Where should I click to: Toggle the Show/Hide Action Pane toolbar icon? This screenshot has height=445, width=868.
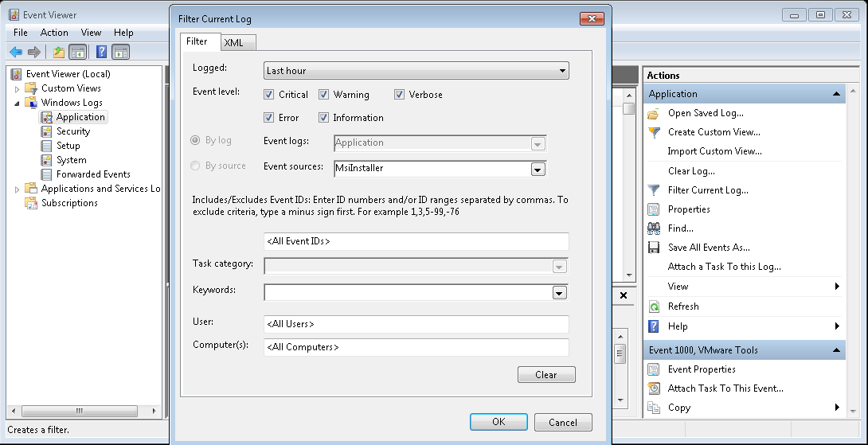[x=121, y=52]
